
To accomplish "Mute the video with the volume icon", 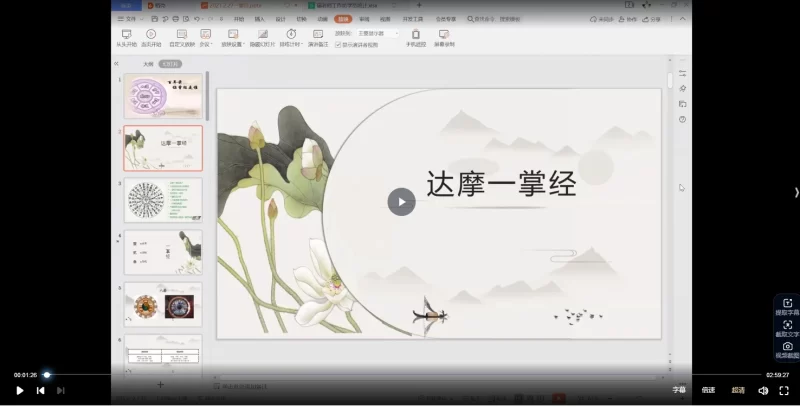I will 763,390.
